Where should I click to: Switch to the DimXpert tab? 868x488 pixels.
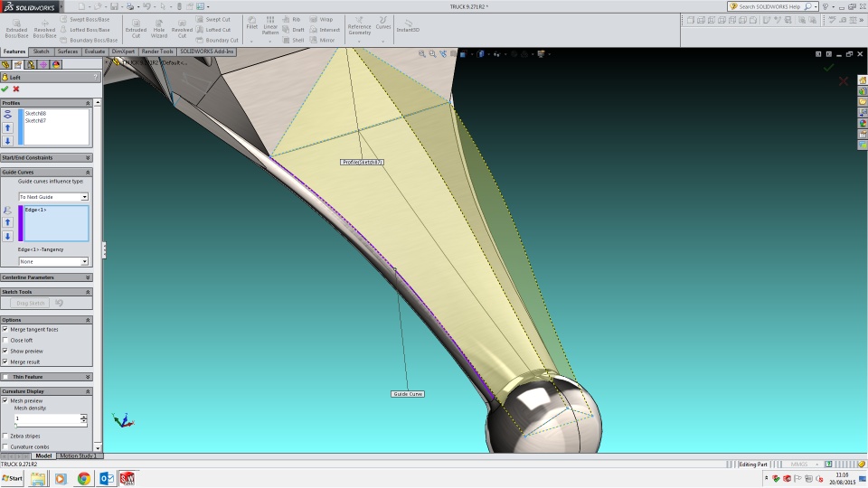pos(123,52)
